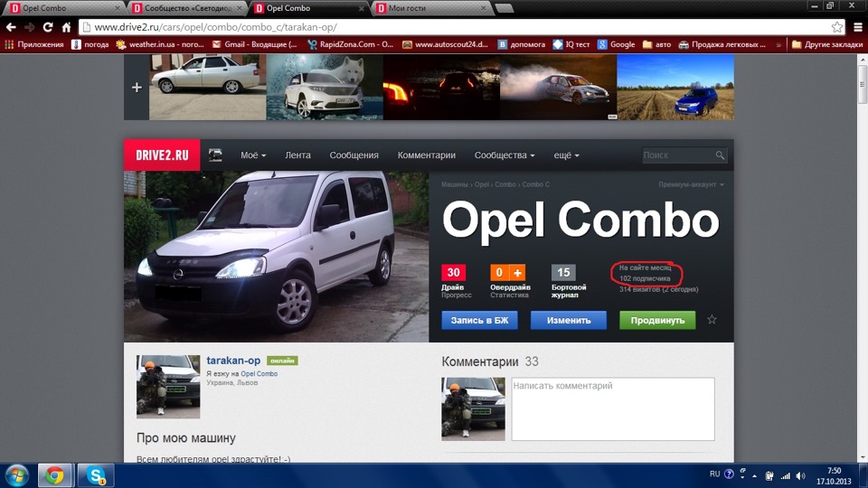868x488 pixels.
Task: Click the Запись в БЖ button
Action: [479, 320]
